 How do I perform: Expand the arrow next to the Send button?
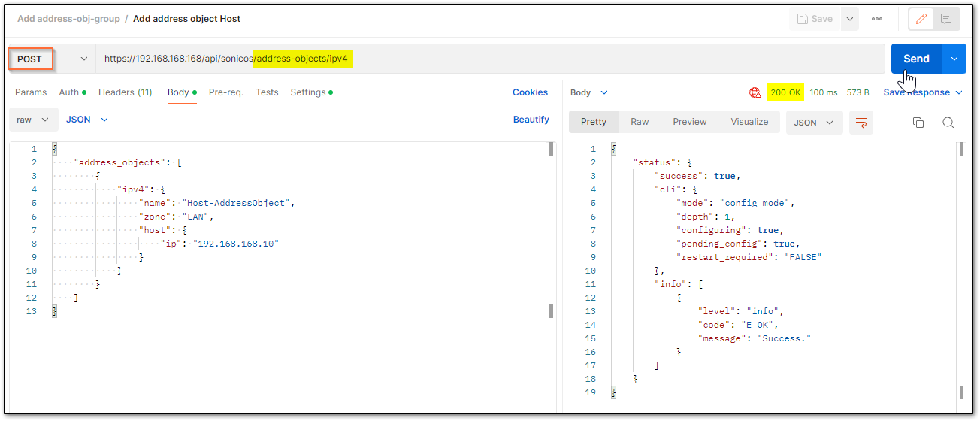954,59
